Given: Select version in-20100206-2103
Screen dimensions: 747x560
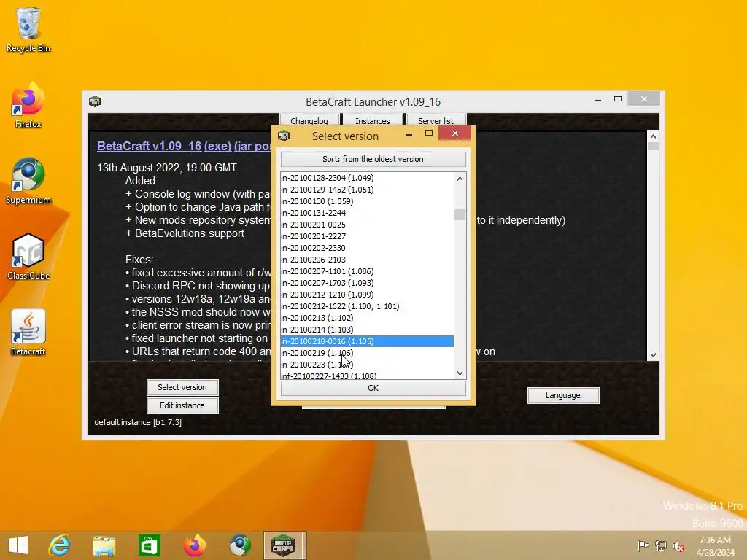Looking at the screenshot, I should [x=367, y=260].
